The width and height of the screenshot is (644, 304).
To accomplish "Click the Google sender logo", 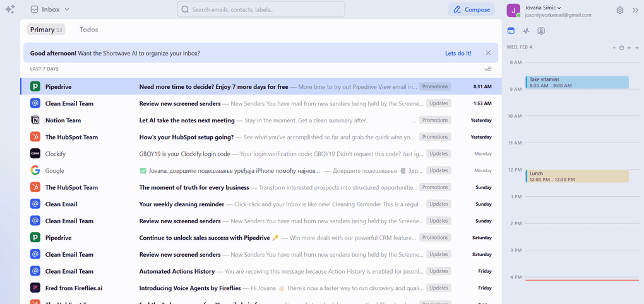I will point(35,170).
